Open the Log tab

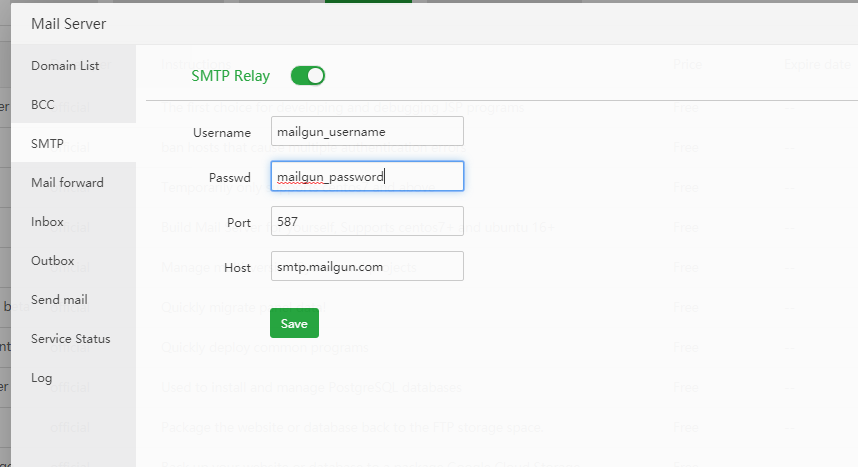pos(41,378)
